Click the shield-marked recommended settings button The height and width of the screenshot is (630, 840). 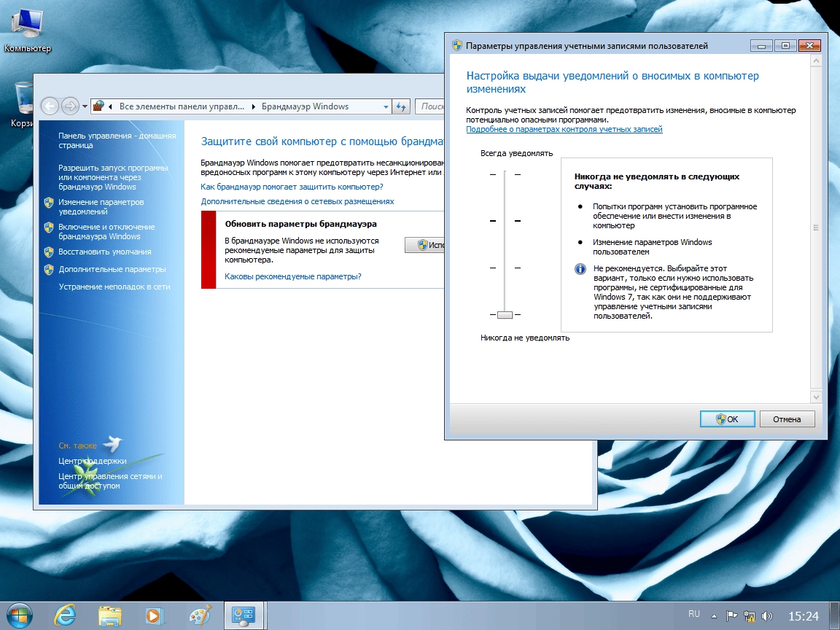tap(425, 245)
